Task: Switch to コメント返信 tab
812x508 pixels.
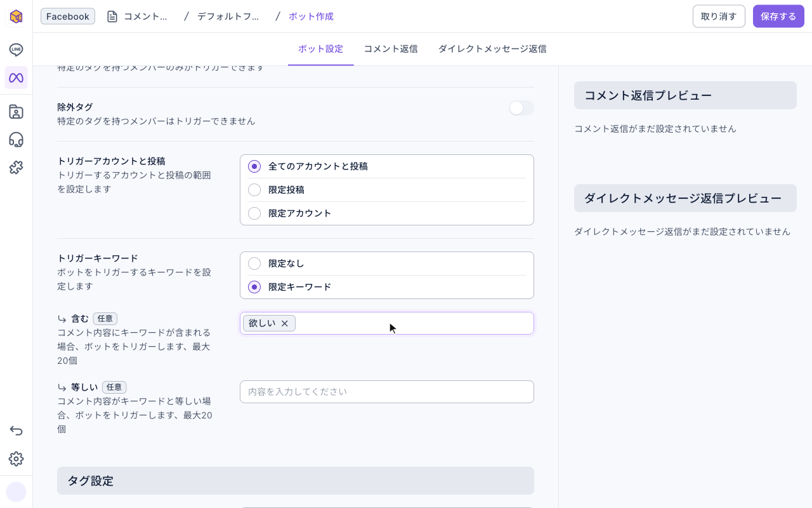Action: point(390,49)
